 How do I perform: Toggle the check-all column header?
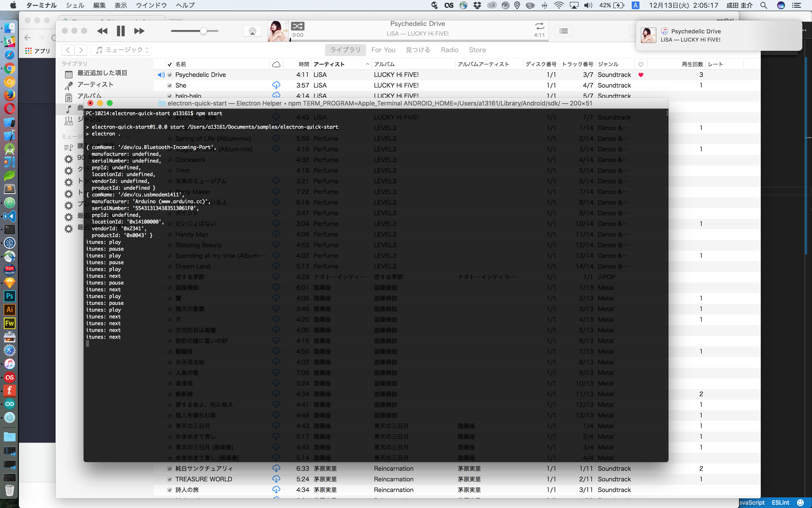pyautogui.click(x=170, y=64)
